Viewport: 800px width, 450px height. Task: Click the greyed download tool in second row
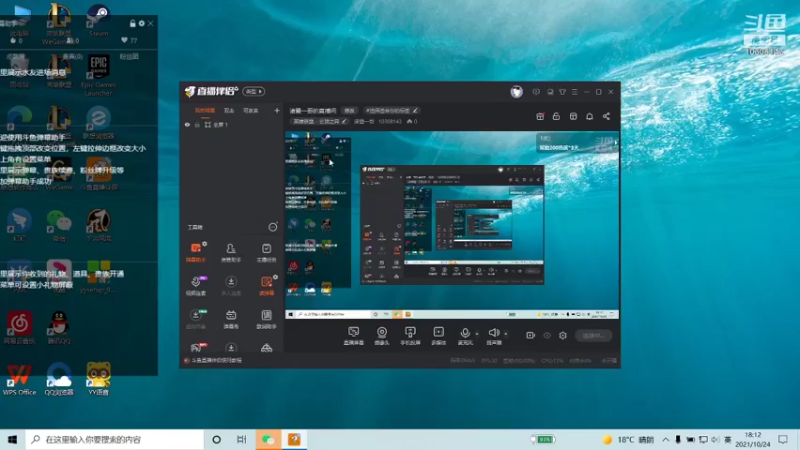point(231,285)
